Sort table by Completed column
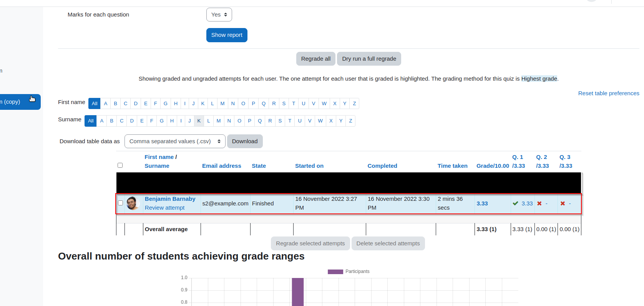This screenshot has width=644, height=306. point(382,166)
